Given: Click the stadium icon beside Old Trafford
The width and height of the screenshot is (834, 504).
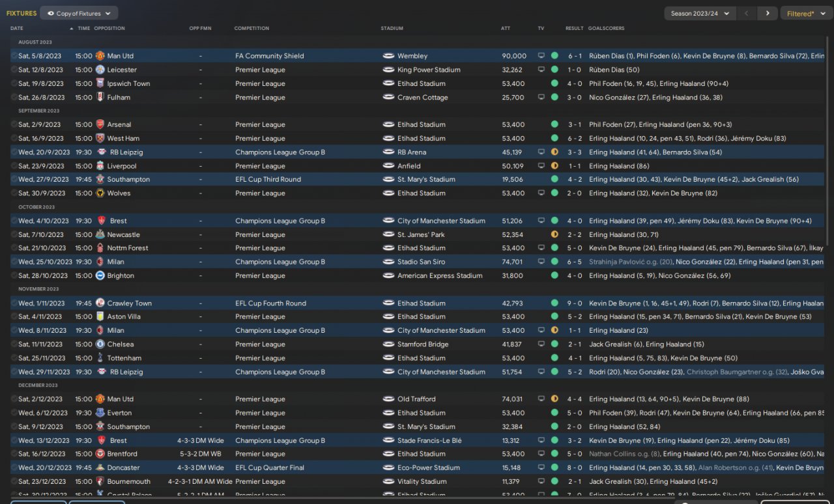Looking at the screenshot, I should click(x=388, y=399).
